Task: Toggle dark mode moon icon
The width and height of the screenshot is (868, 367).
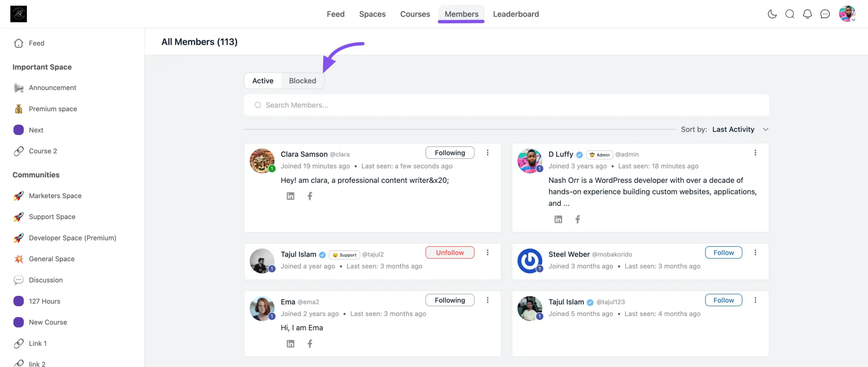Action: tap(772, 14)
